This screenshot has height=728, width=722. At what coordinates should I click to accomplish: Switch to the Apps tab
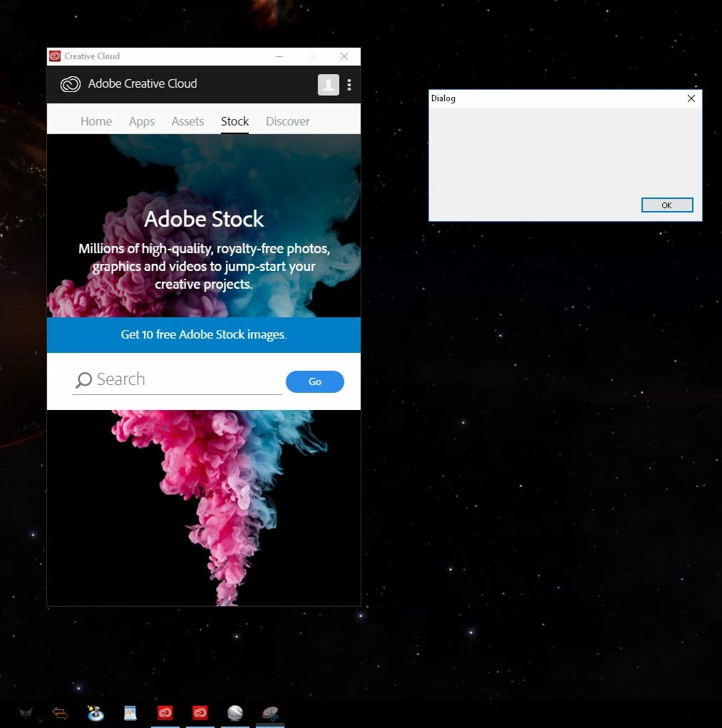[142, 121]
